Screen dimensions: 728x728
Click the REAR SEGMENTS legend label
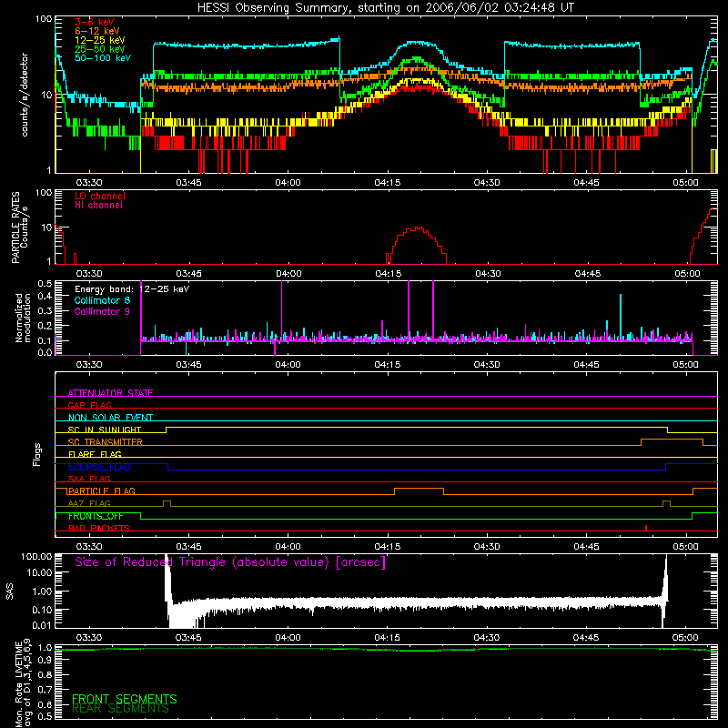point(120,709)
